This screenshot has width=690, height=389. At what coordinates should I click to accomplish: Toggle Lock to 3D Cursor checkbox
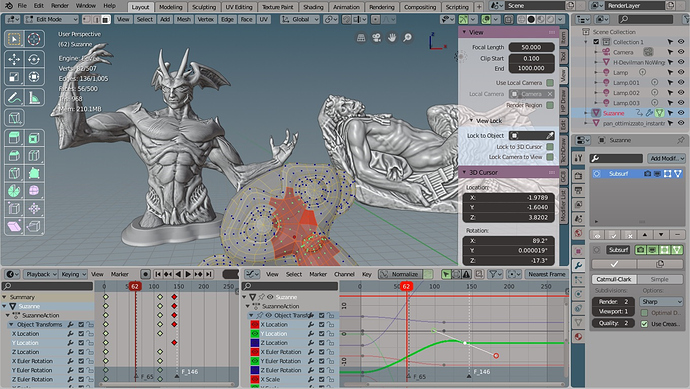coord(550,147)
